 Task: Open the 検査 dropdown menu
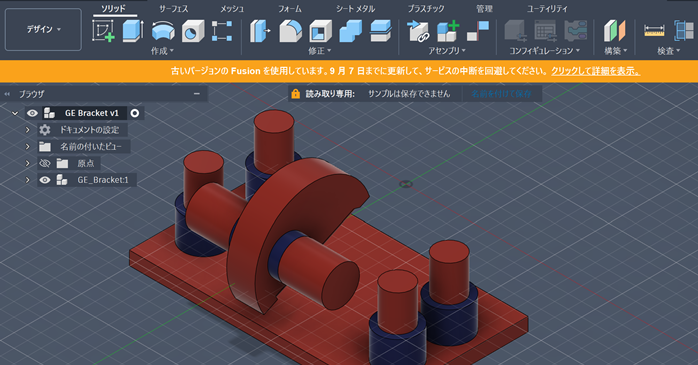pos(669,51)
